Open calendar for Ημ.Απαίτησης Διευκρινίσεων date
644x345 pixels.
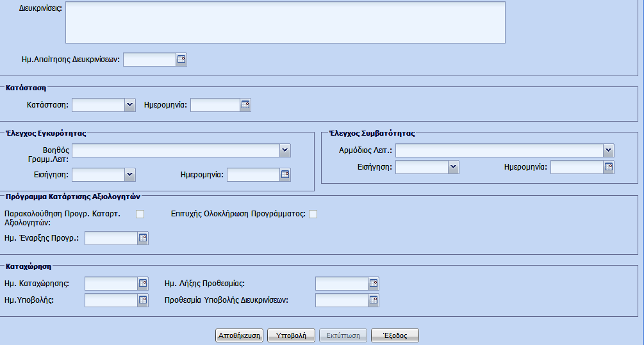181,60
